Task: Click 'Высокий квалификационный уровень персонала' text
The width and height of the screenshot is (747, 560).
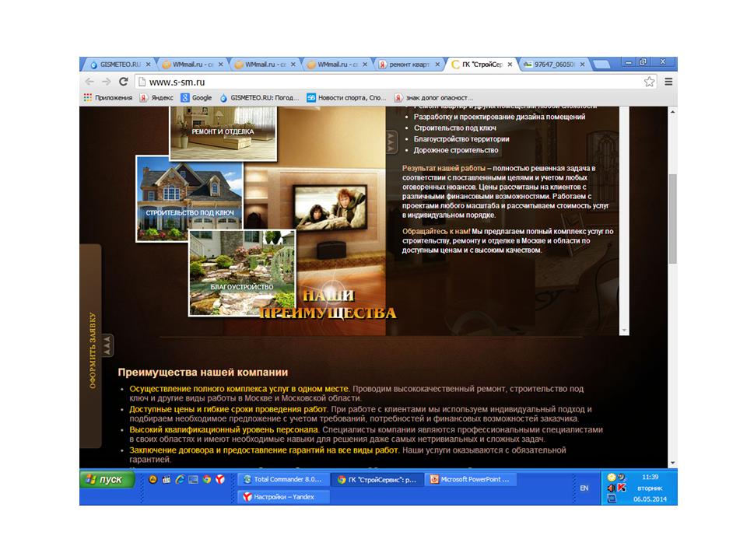Action: click(224, 429)
